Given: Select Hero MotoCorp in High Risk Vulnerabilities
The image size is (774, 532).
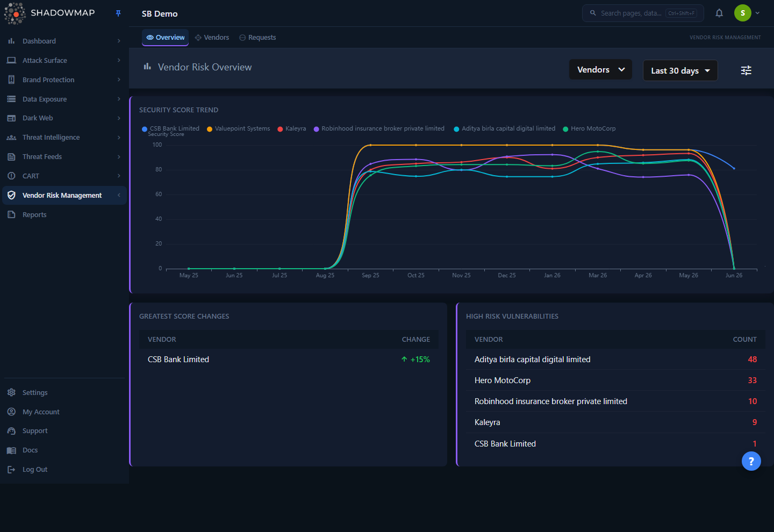Looking at the screenshot, I should point(615,380).
